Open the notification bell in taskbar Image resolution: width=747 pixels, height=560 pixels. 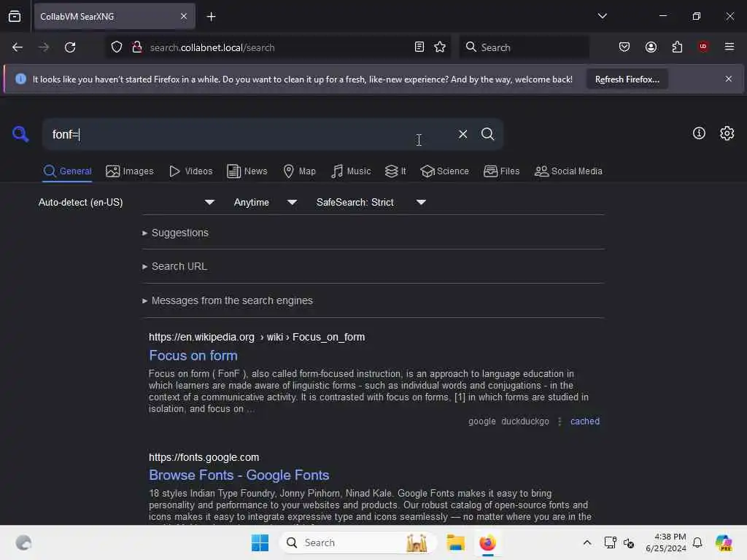click(x=697, y=542)
